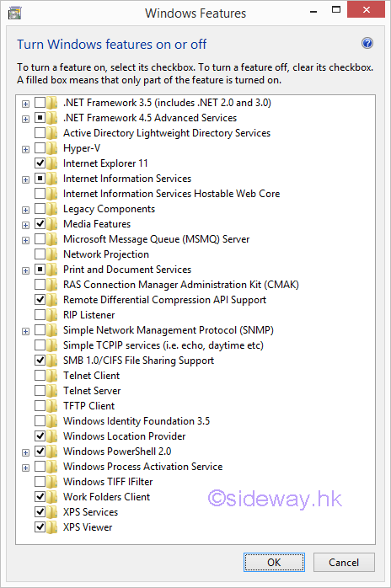Uncheck the Windows PowerShell 2.0 checkbox
The width and height of the screenshot is (391, 588).
tap(40, 452)
